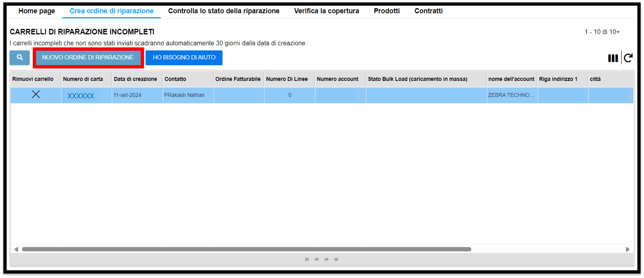
Task: Click the right horizontal scroll arrow
Action: coord(627,249)
